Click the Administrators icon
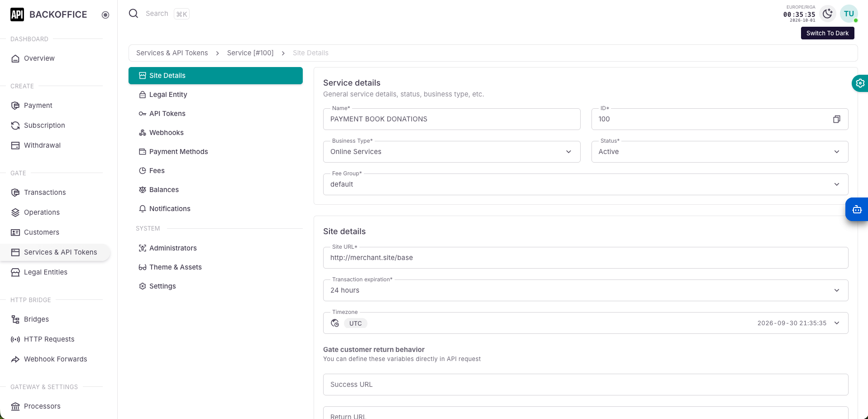Viewport: 868px width, 419px height. pyautogui.click(x=143, y=248)
